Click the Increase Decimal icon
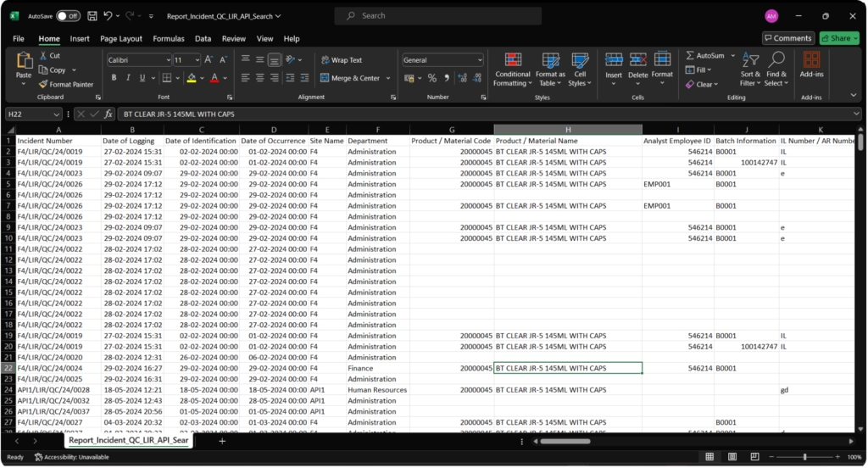The height and width of the screenshot is (468, 868). coord(462,78)
